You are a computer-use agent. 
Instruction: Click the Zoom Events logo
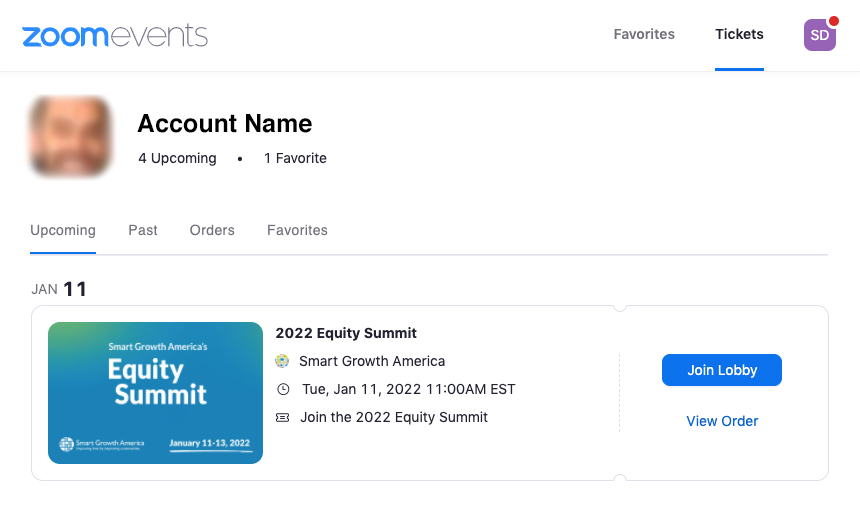tap(115, 35)
